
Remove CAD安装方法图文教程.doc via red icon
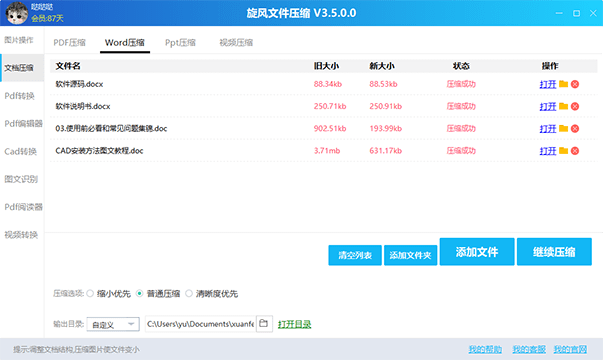(x=575, y=151)
